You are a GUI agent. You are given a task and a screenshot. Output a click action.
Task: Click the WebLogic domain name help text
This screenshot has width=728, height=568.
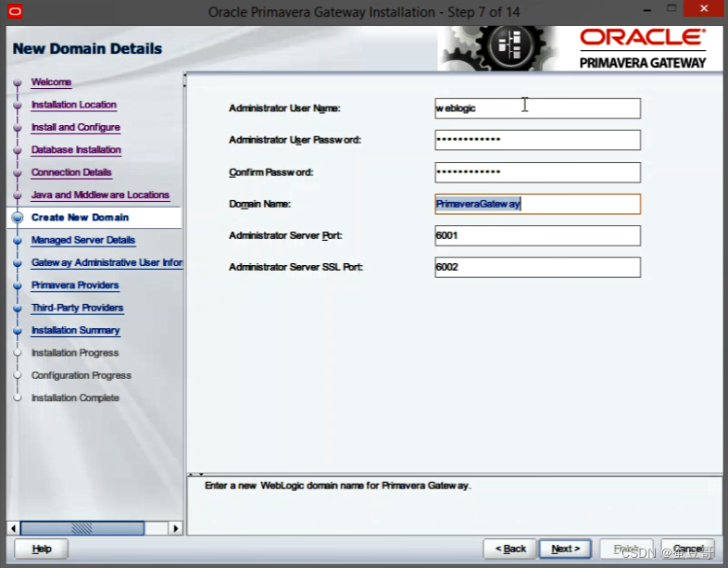337,486
